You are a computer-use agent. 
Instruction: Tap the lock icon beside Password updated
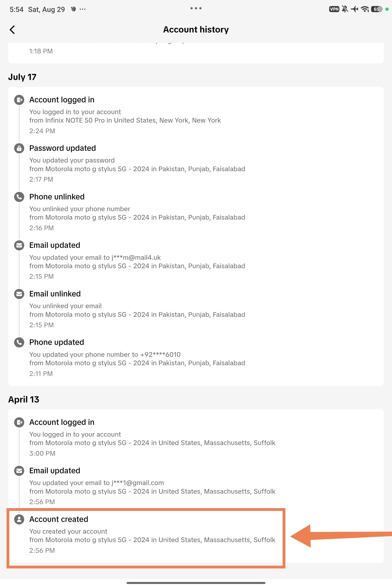pos(19,148)
